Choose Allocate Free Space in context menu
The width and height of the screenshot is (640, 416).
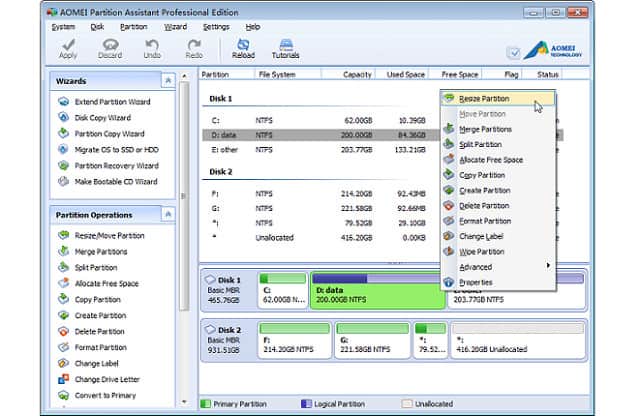click(x=498, y=160)
